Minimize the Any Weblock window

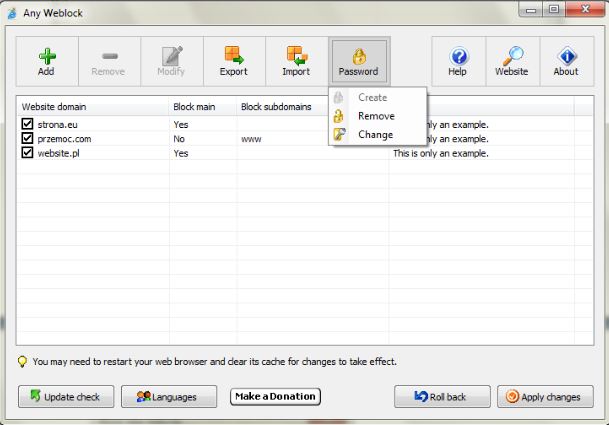coord(531,9)
